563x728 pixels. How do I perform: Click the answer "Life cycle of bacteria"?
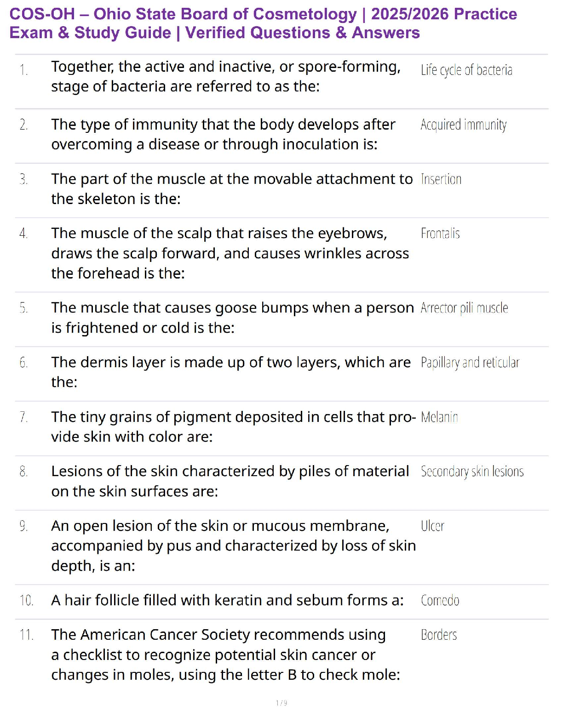(466, 70)
